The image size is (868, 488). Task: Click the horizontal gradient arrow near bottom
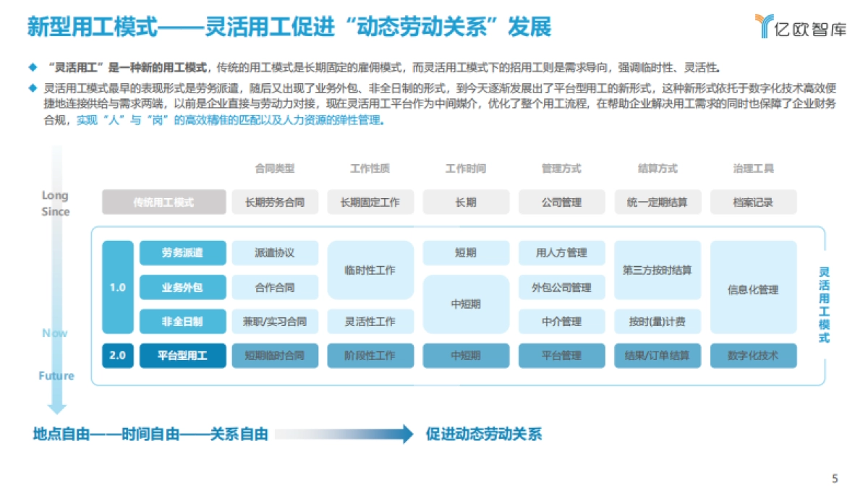[x=340, y=435]
